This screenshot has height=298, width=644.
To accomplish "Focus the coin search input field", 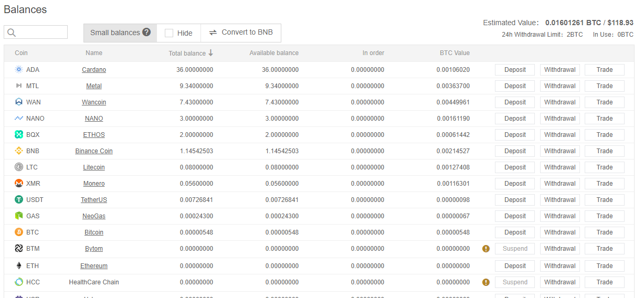I will [x=36, y=32].
